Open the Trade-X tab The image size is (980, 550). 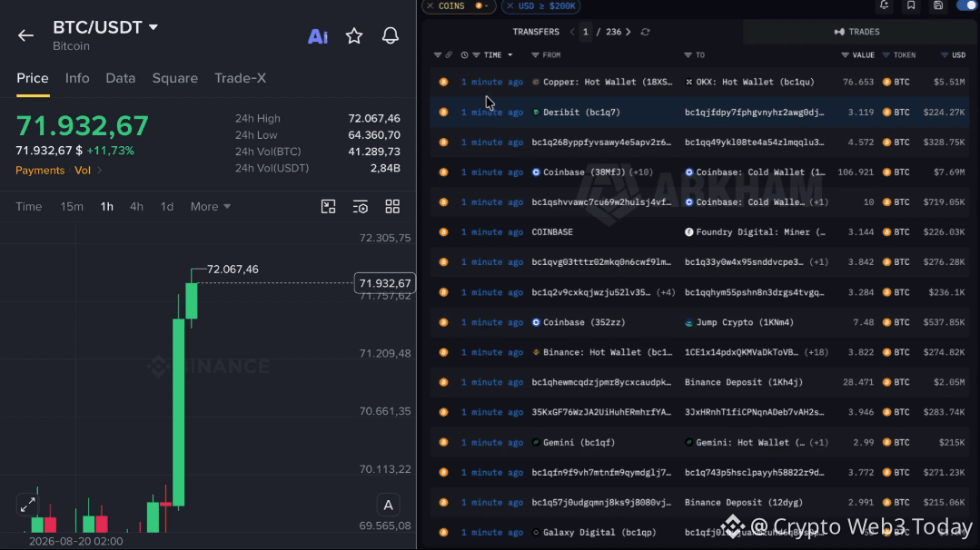point(240,78)
